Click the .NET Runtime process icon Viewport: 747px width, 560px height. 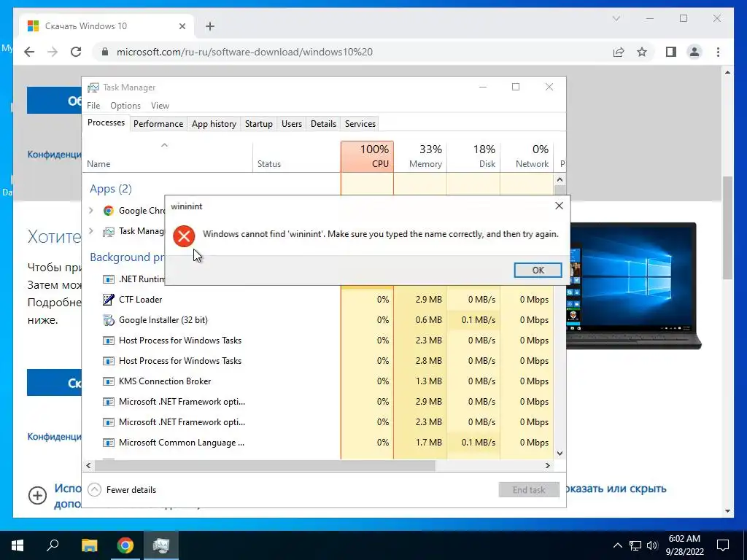[109, 279]
